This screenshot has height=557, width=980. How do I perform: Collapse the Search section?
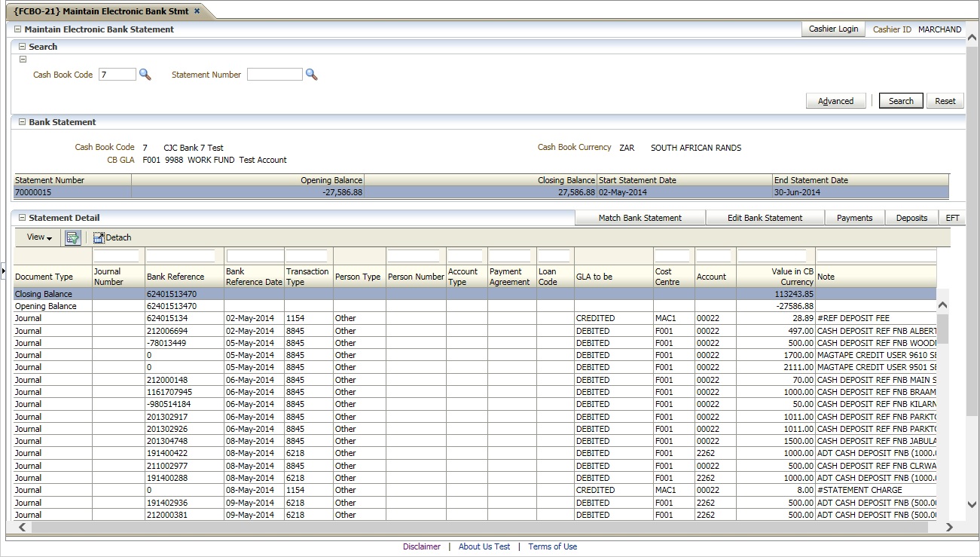22,46
